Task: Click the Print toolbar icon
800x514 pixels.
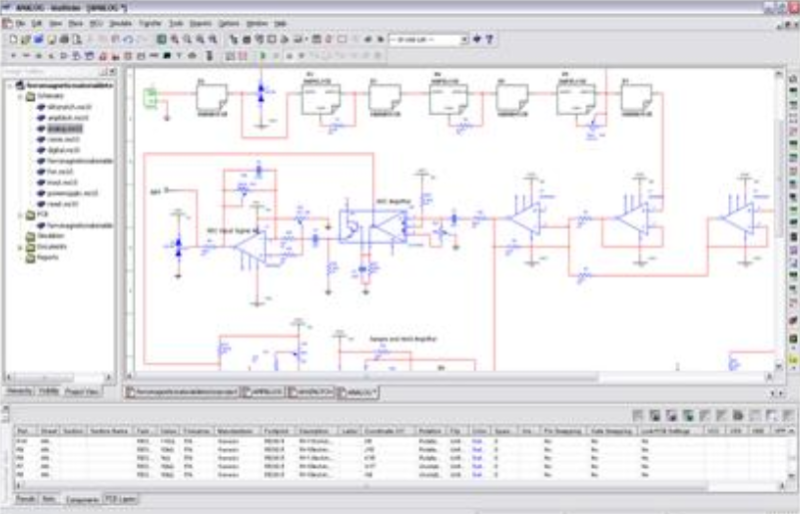Action: tap(64, 39)
